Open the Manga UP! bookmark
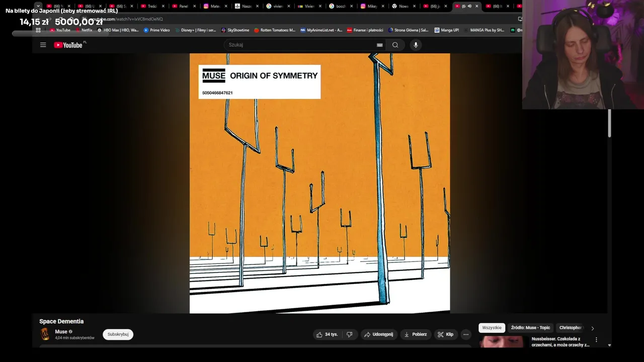 pyautogui.click(x=446, y=30)
